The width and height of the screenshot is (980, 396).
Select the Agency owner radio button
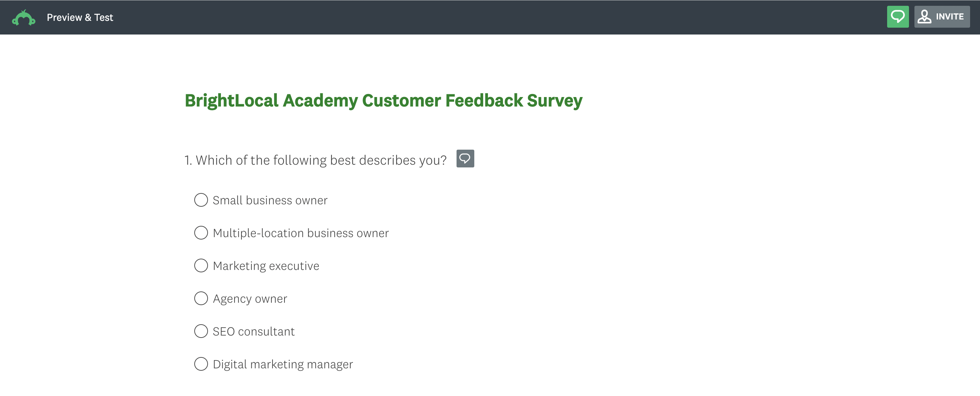[x=201, y=299]
